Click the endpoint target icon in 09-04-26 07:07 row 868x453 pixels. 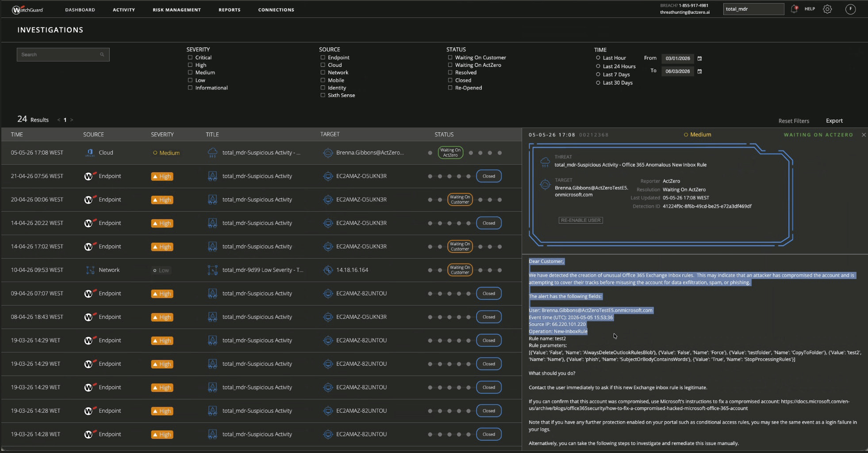point(328,294)
